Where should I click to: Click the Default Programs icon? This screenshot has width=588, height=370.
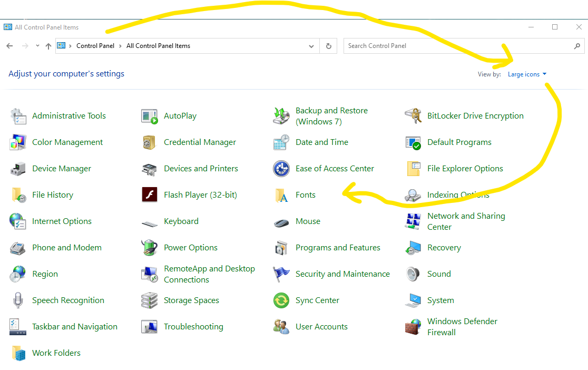tap(413, 143)
